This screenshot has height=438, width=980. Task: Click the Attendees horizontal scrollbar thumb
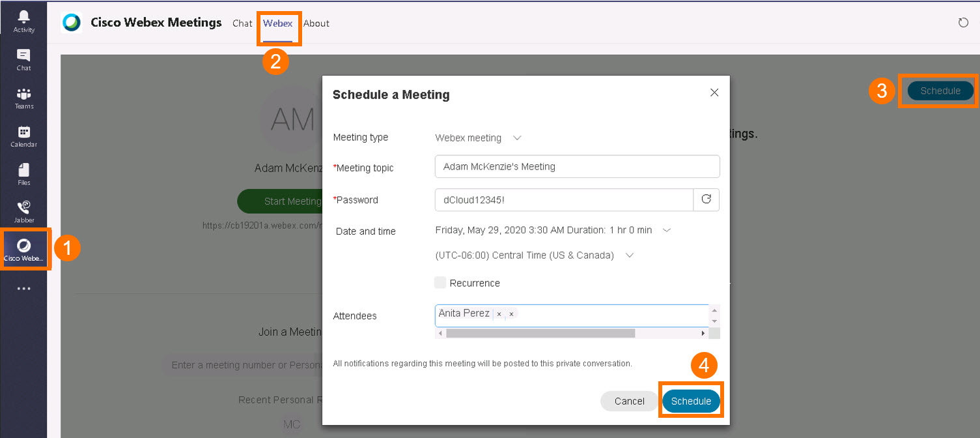pos(540,333)
